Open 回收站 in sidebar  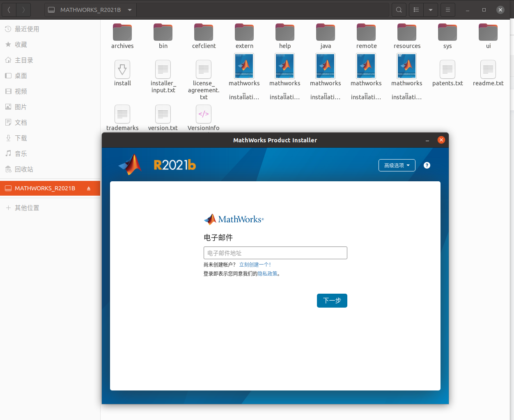(x=50, y=169)
